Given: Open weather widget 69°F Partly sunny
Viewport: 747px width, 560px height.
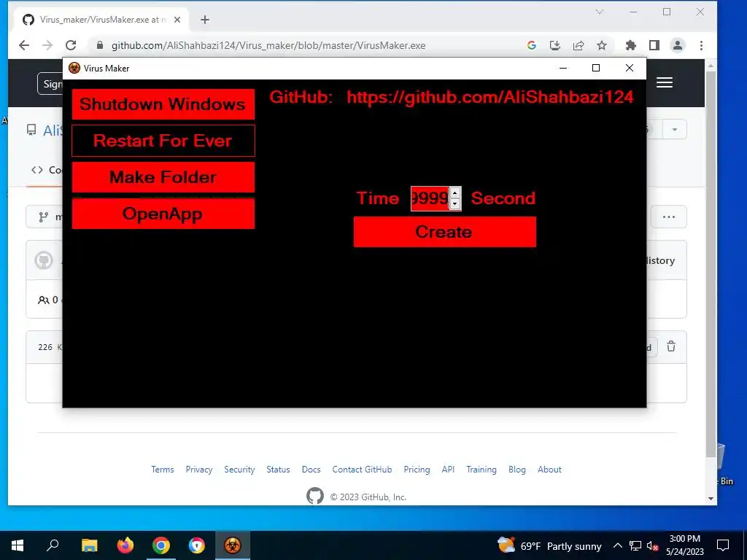Looking at the screenshot, I should coord(549,545).
